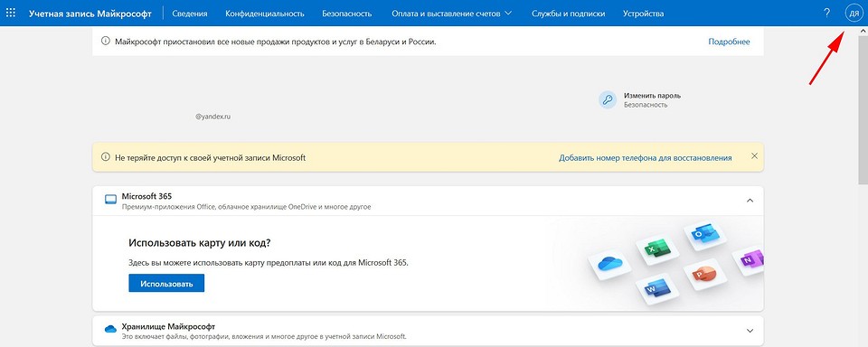Add recovery phone number link
This screenshot has width=868, height=347.
pyautogui.click(x=645, y=158)
